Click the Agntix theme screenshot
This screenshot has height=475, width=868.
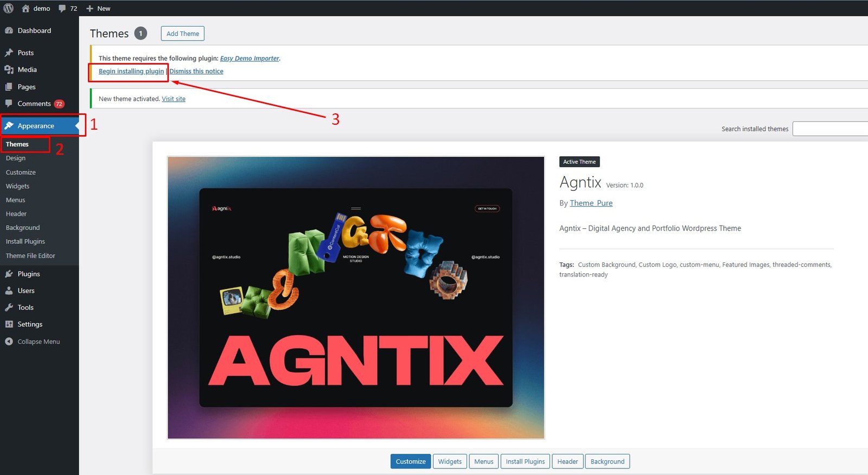point(356,298)
